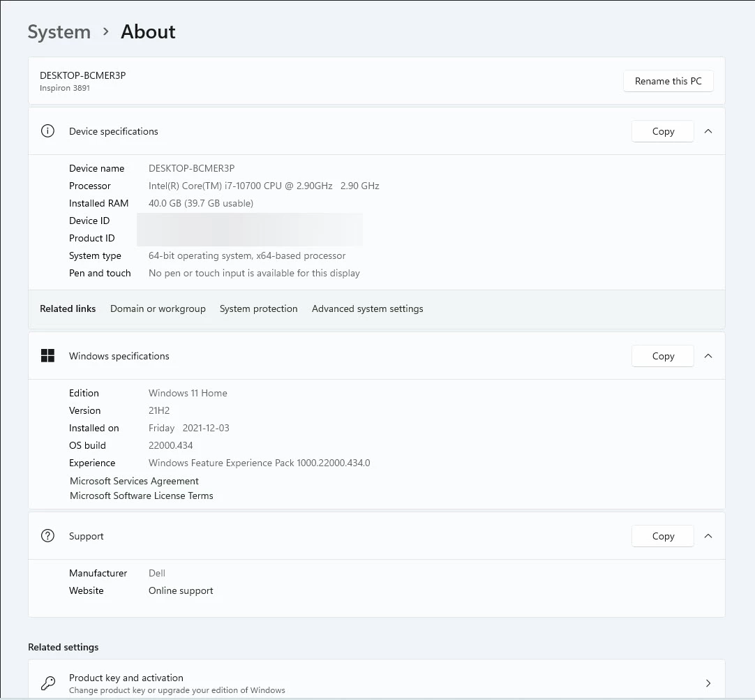Collapse the Device specifications section chevron
This screenshot has height=700, width=755.
click(x=708, y=131)
